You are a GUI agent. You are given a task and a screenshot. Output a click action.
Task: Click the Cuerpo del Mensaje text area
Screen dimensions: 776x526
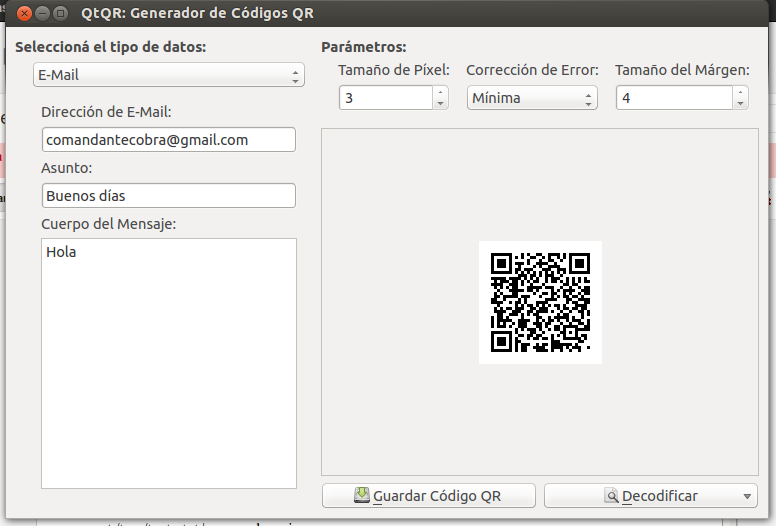pos(169,364)
